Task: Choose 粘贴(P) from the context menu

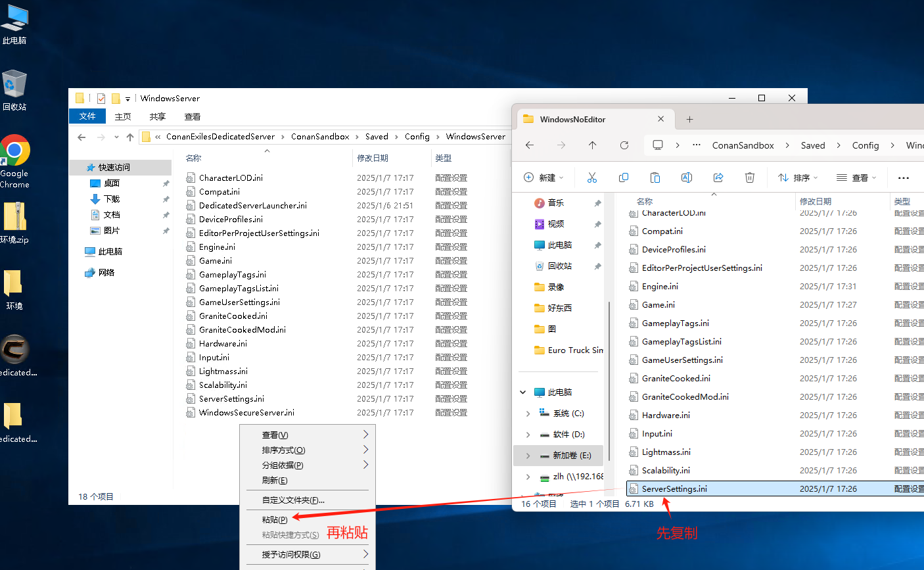Action: (308, 519)
